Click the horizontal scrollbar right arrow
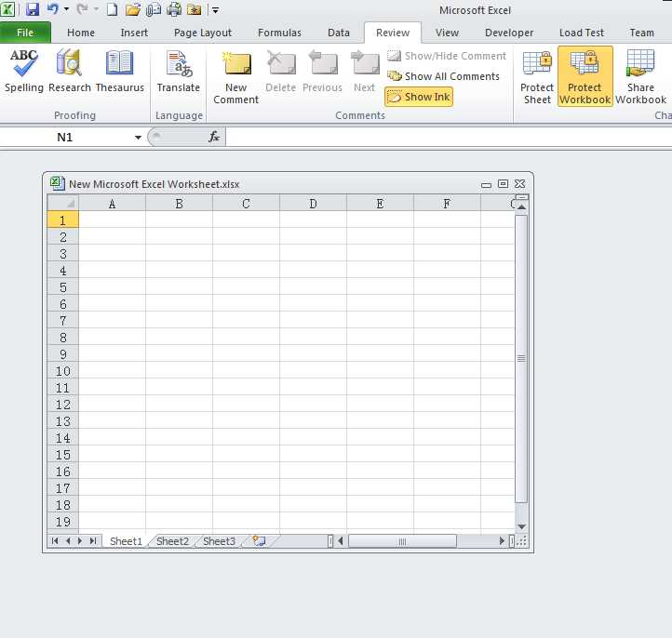672x638 pixels. coord(502,540)
